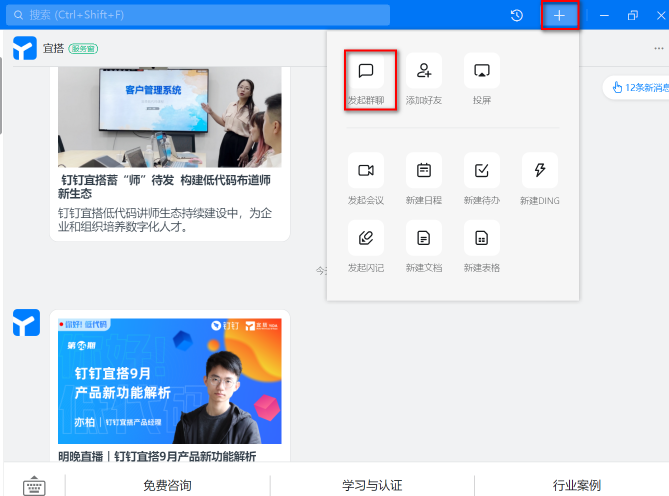669x496 pixels.
Task: Open the history clock icon
Action: (x=517, y=16)
